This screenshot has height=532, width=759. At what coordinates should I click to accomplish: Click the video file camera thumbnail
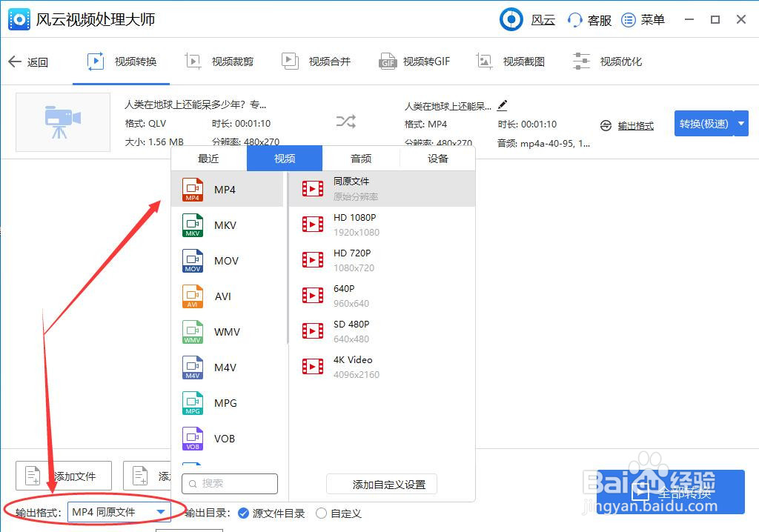click(x=63, y=122)
